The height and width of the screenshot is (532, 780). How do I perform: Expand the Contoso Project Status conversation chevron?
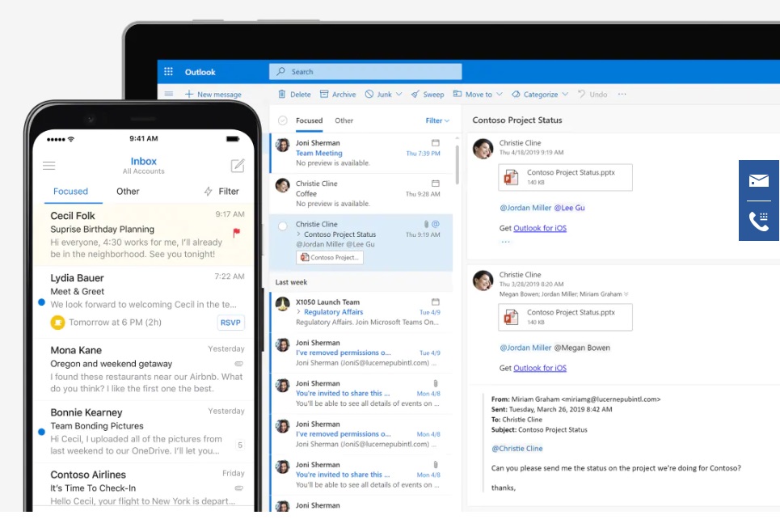(x=298, y=234)
